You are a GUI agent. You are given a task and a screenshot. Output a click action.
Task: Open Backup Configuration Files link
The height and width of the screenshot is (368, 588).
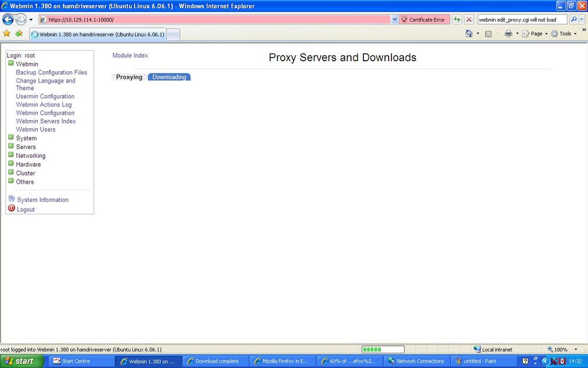(51, 72)
